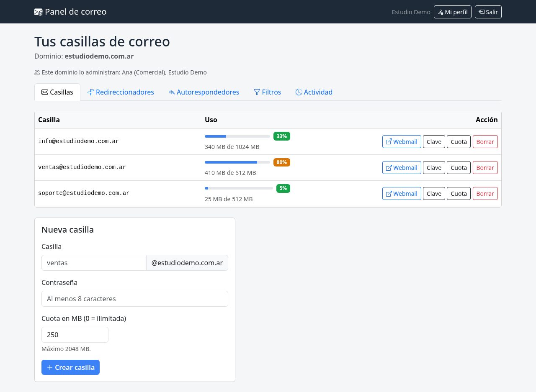Click the "340 MB de 1024 MB" text
This screenshot has width=536, height=392.
coord(232,147)
